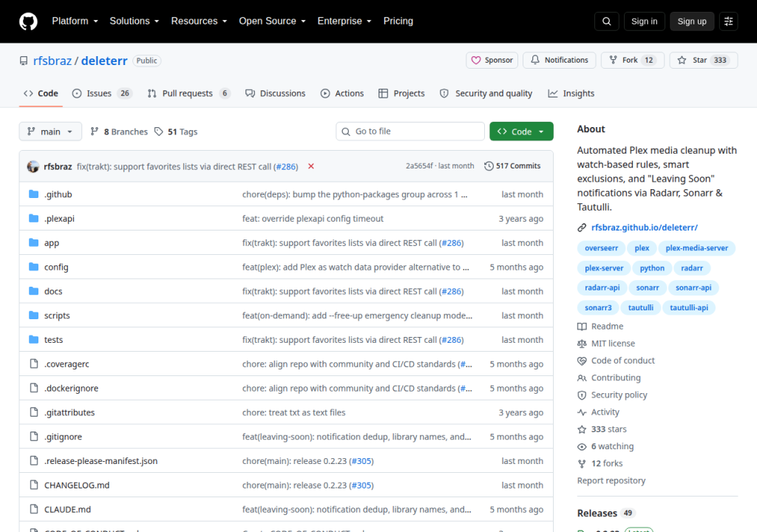The image size is (757, 532).
Task: Click the star icon beside 333 stars
Action: tap(582, 429)
